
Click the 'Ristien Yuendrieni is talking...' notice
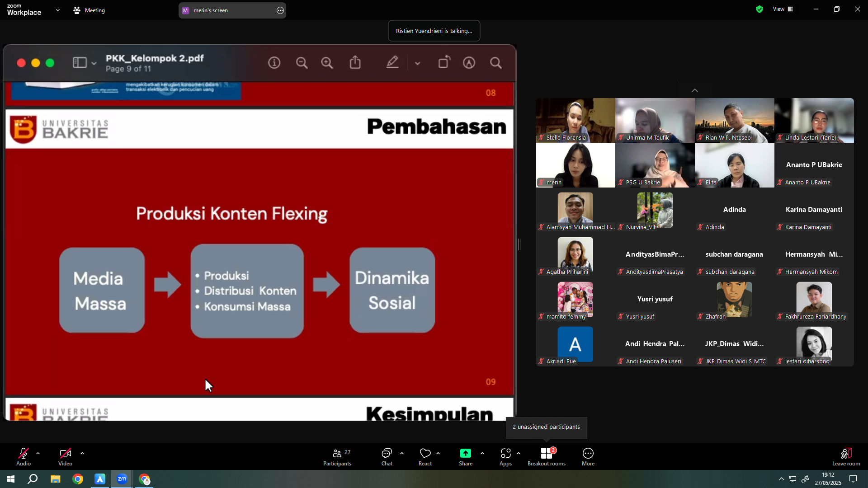434,31
